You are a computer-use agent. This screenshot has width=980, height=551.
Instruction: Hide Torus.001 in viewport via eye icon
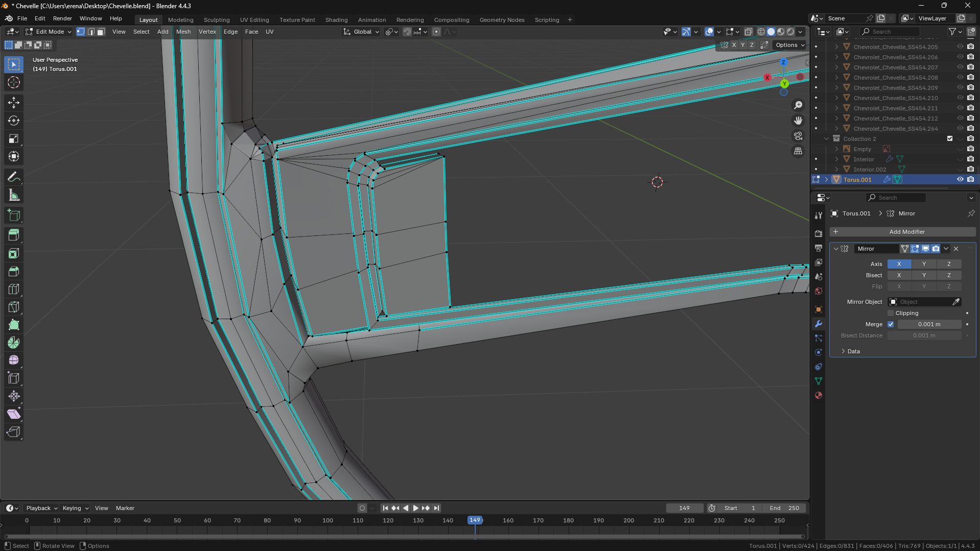(x=960, y=179)
